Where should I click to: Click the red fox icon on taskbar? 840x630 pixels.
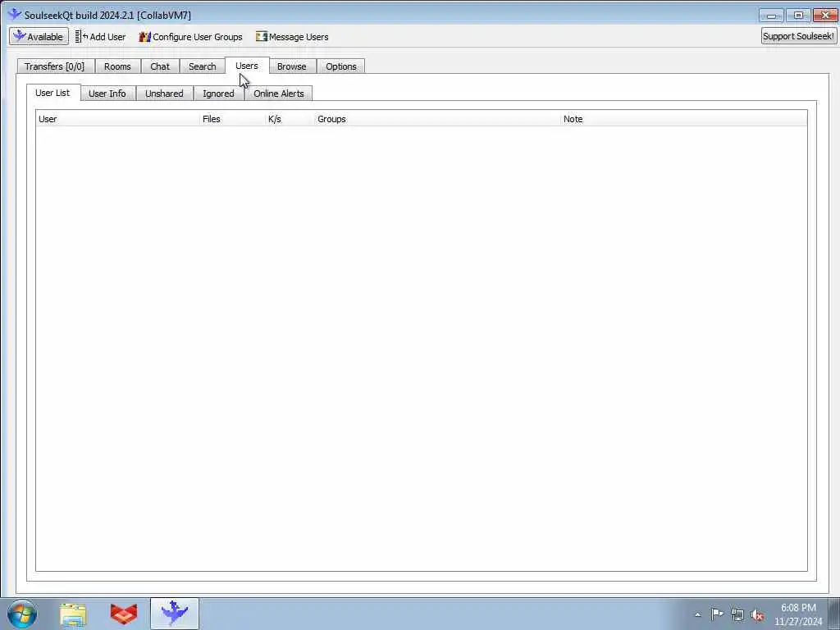pyautogui.click(x=124, y=614)
